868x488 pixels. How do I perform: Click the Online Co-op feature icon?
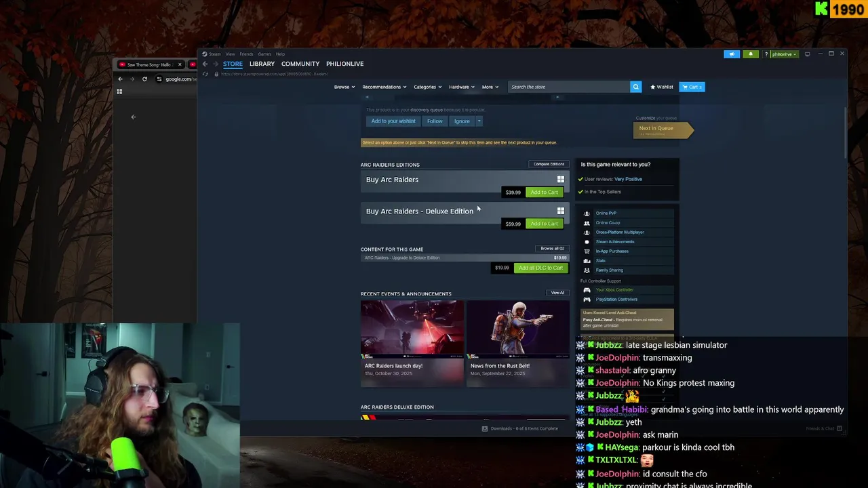(587, 223)
